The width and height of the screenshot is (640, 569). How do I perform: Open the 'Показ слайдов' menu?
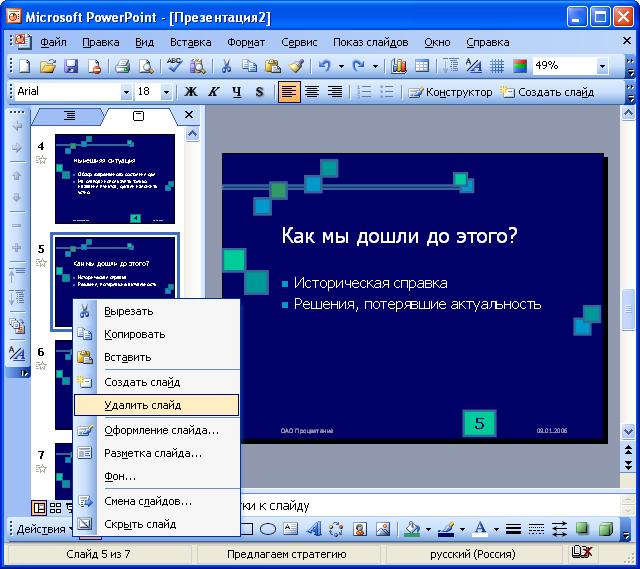pos(370,42)
